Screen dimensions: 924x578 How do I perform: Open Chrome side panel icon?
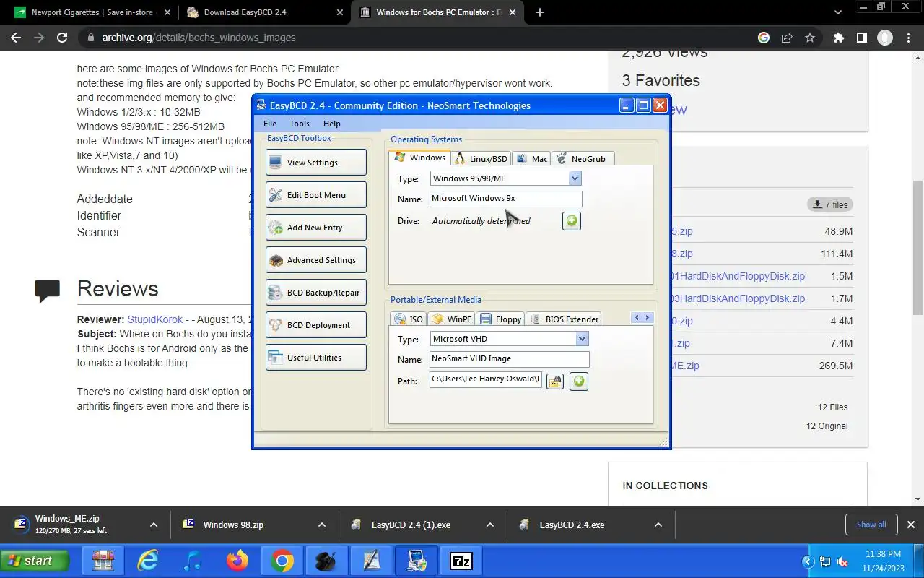click(861, 38)
